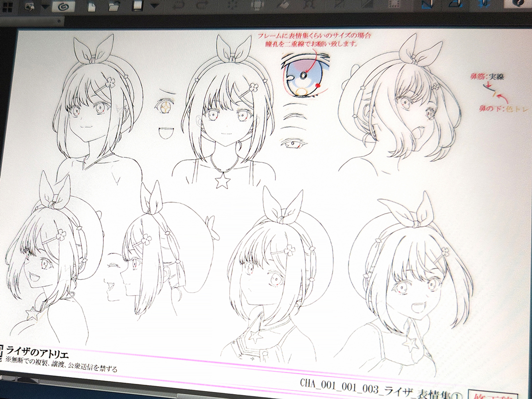Click the Clear (dotted circle) icon
The image size is (532, 399).
[x=232, y=4]
